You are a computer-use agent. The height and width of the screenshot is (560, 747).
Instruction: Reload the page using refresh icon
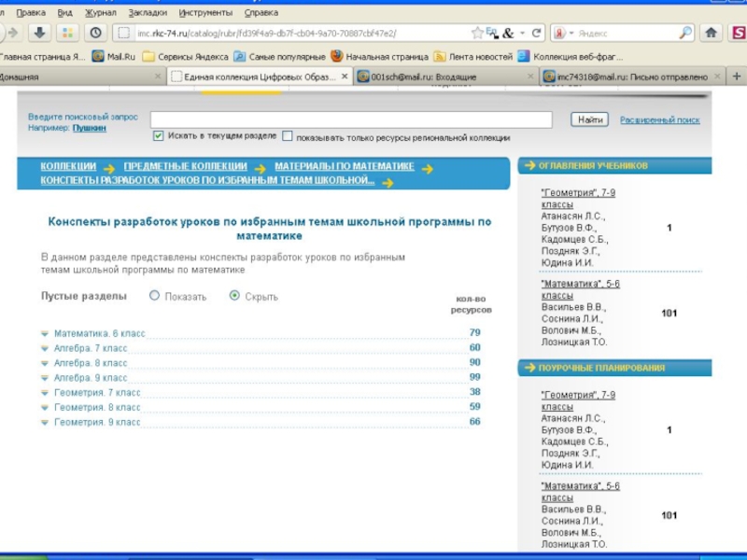coord(536,33)
